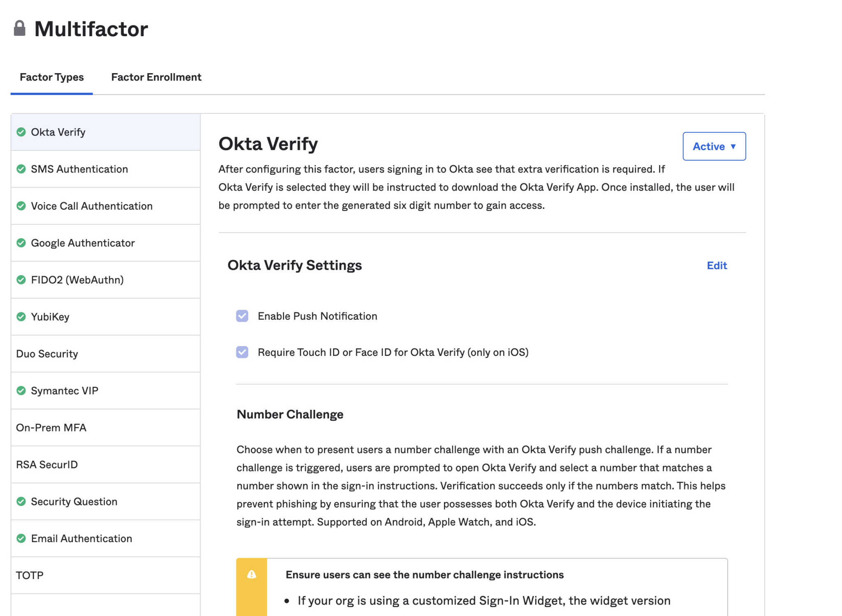Open the Active status dropdown
Screen dimensions: 842x616
click(714, 146)
